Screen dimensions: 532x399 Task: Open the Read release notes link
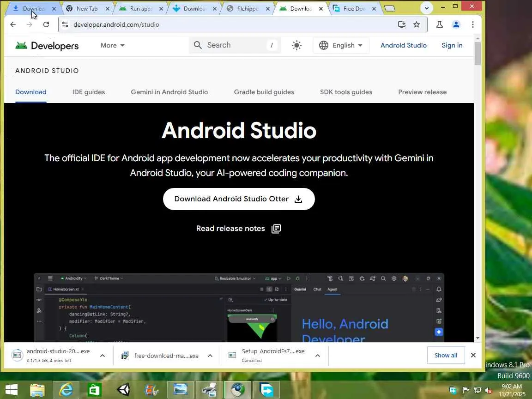tap(230, 229)
